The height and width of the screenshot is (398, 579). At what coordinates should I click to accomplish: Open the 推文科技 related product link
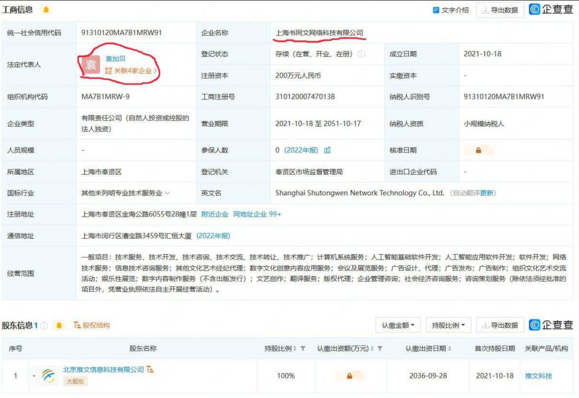coord(538,376)
